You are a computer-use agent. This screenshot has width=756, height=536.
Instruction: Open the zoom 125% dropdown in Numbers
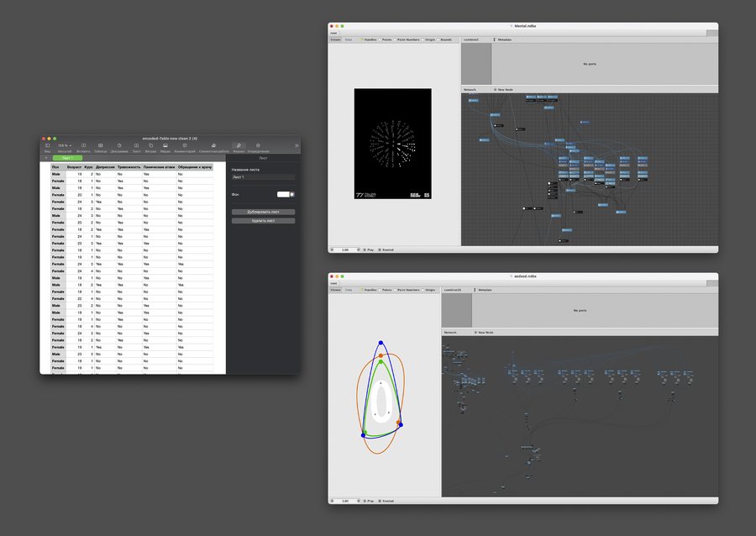coord(64,145)
